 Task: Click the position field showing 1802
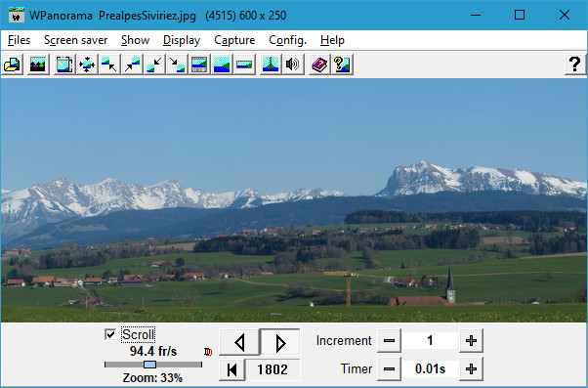click(x=273, y=369)
